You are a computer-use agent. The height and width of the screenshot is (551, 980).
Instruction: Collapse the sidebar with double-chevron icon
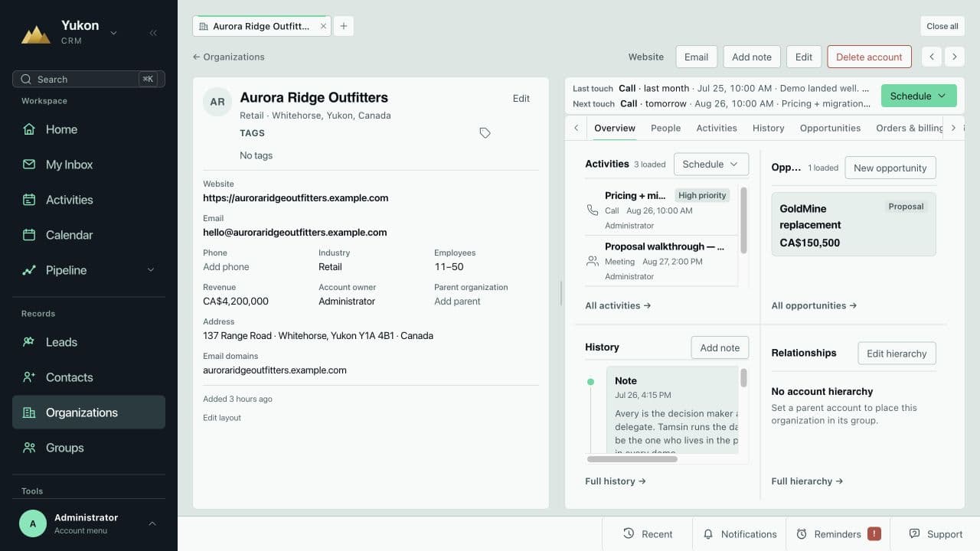pyautogui.click(x=153, y=33)
